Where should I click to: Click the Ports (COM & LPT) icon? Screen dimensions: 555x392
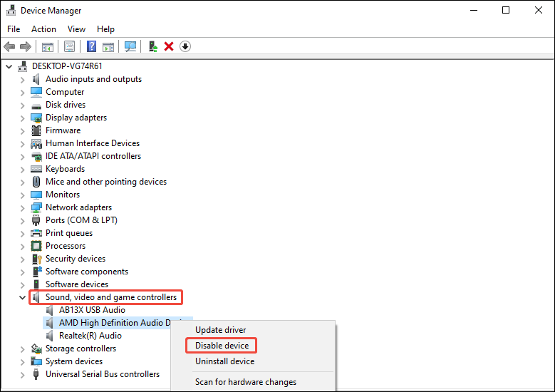36,220
